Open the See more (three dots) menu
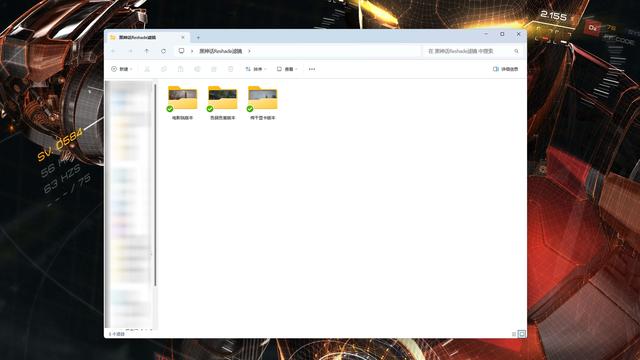This screenshot has height=360, width=640. click(x=312, y=69)
